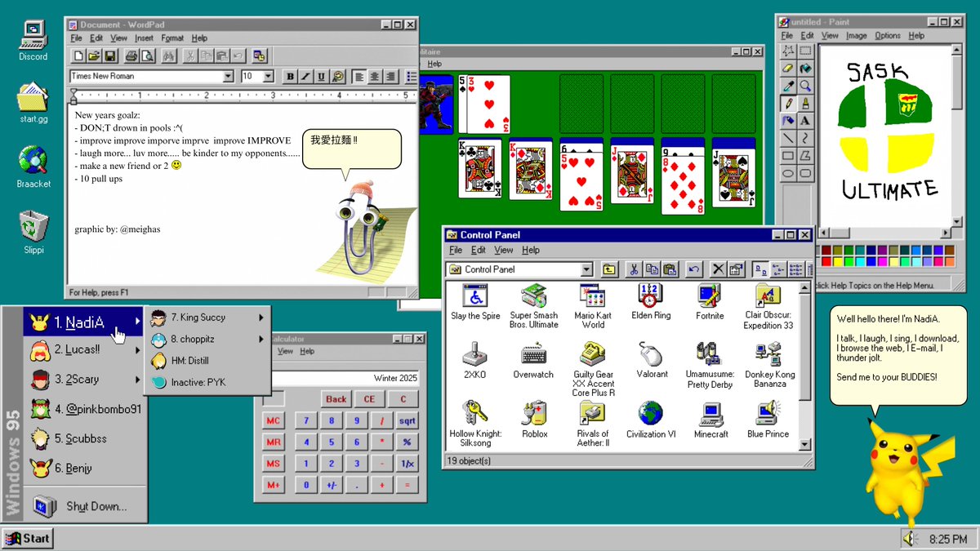Switch Control Panel to Small Icons view
Viewport: 980px width, 551px height.
(777, 269)
